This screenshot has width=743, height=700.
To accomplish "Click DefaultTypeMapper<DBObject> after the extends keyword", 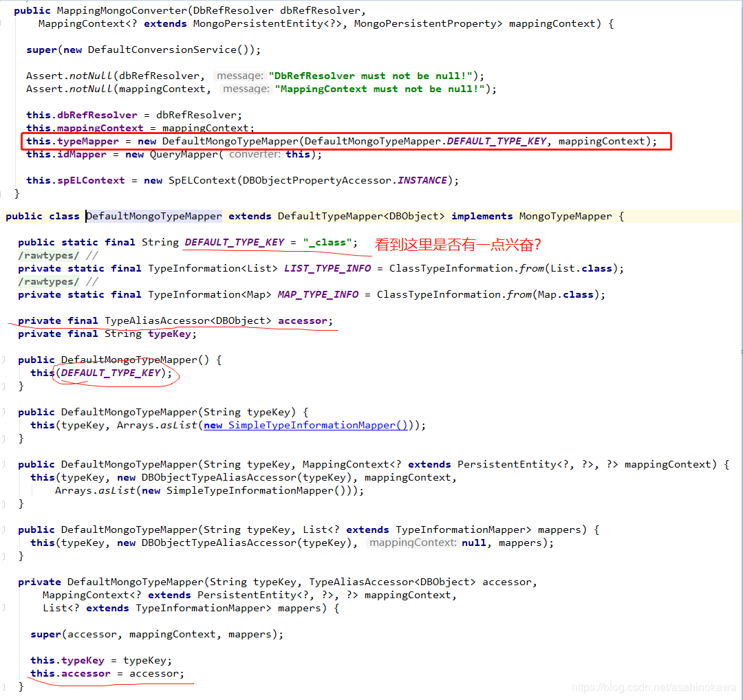I will coord(361,217).
